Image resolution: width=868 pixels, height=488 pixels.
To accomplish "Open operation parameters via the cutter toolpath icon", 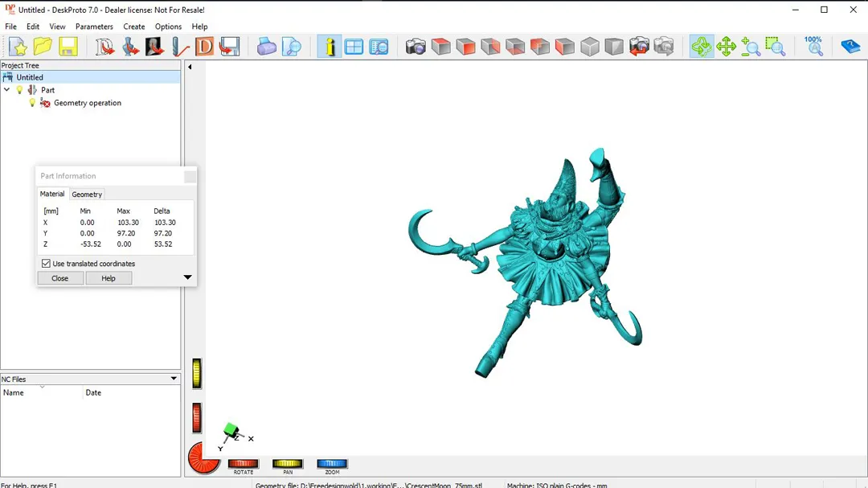I will [x=179, y=47].
